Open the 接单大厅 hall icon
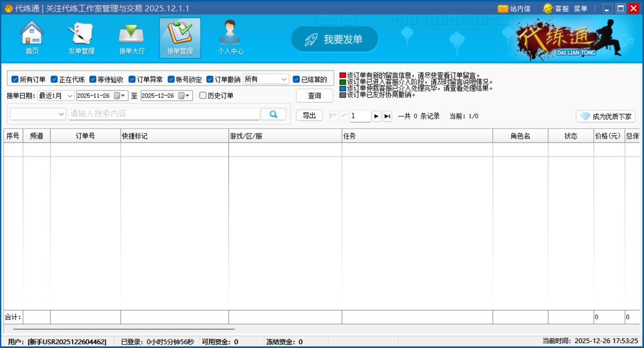This screenshot has height=348, width=644. (130, 37)
